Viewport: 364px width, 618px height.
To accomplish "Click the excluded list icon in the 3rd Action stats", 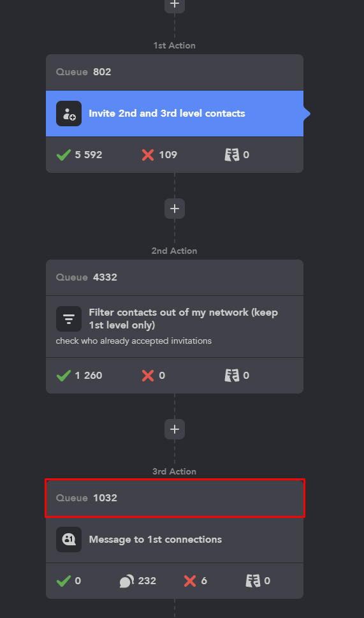I will pyautogui.click(x=253, y=581).
